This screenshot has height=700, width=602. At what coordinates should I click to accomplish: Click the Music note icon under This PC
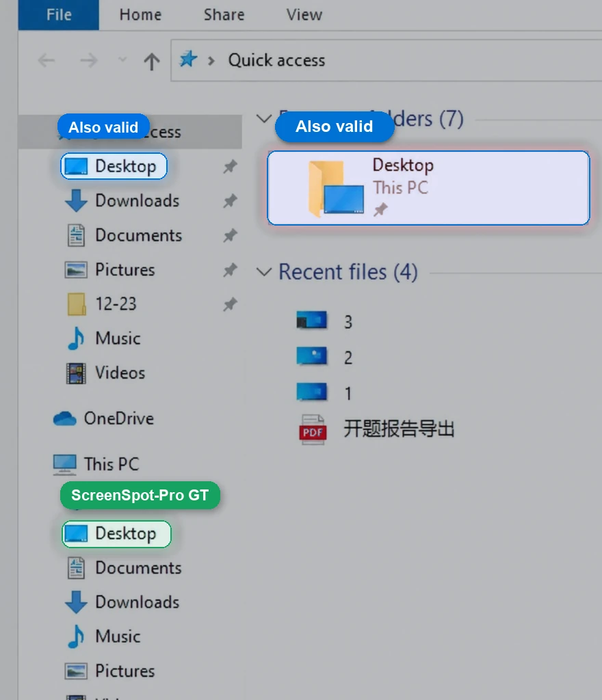(76, 636)
